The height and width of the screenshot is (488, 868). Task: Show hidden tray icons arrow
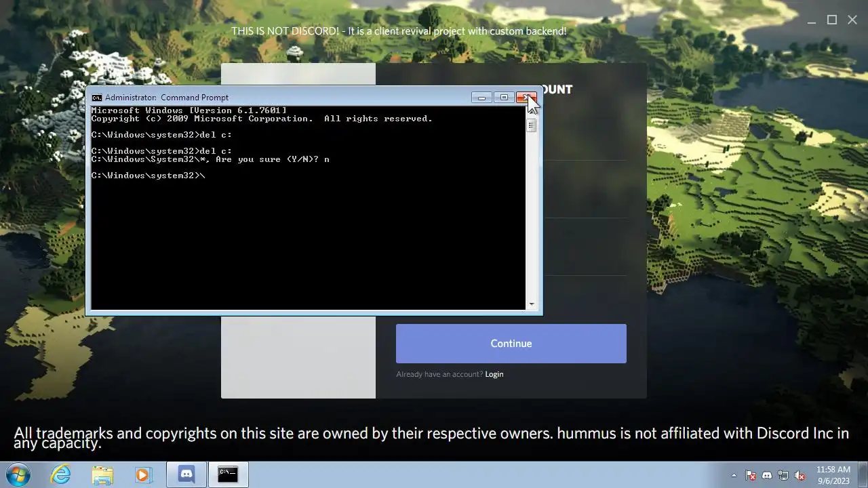(734, 475)
